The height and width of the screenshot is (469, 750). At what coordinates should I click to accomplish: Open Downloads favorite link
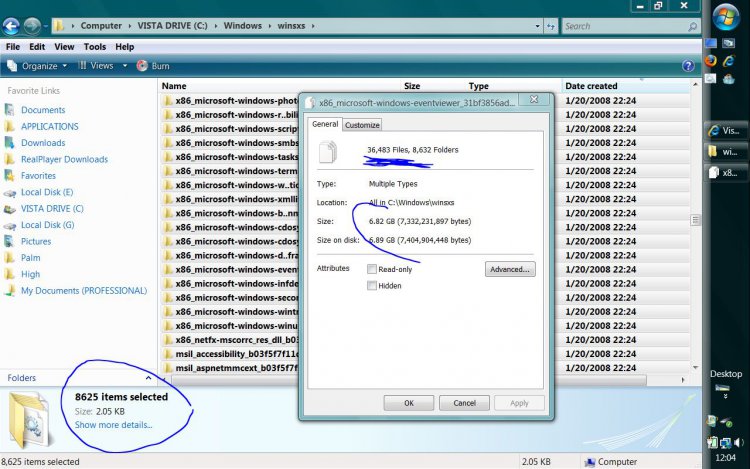[43, 143]
